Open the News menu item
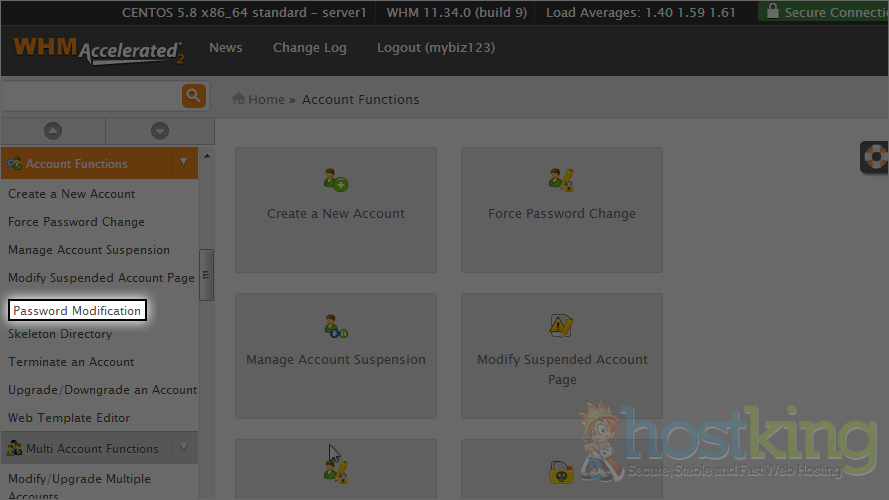The width and height of the screenshot is (889, 500). click(x=225, y=48)
